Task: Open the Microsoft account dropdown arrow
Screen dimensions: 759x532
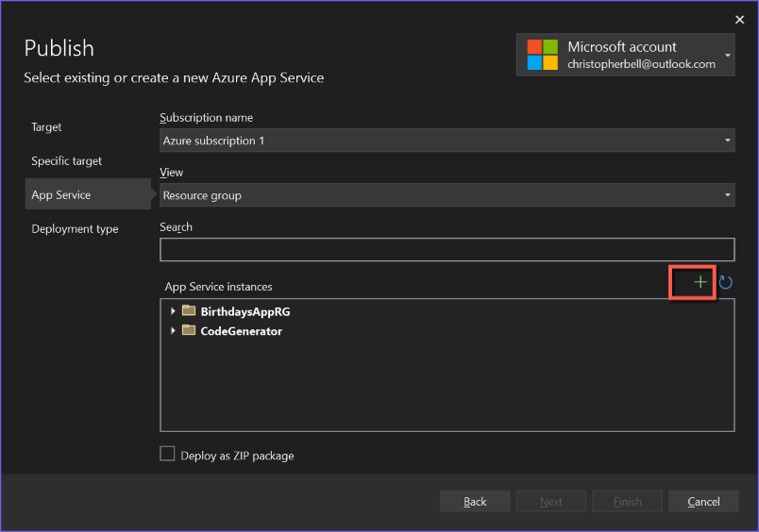Action: (x=728, y=56)
